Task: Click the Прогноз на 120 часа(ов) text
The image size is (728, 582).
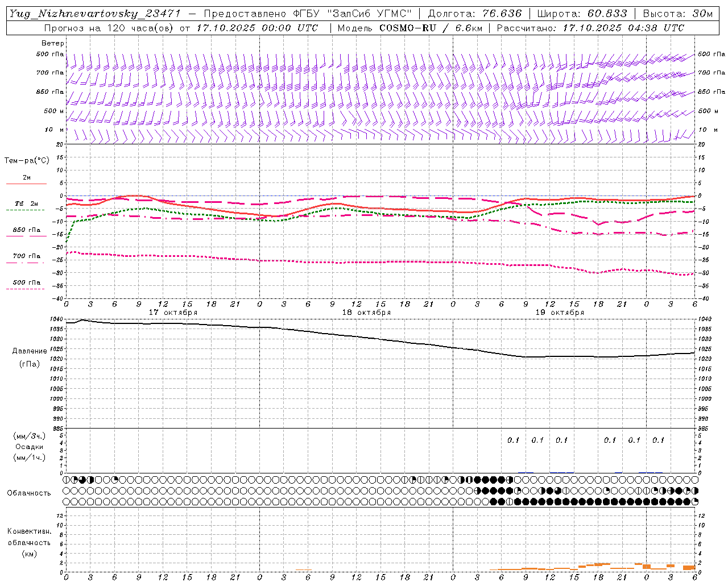Action: [x=110, y=28]
